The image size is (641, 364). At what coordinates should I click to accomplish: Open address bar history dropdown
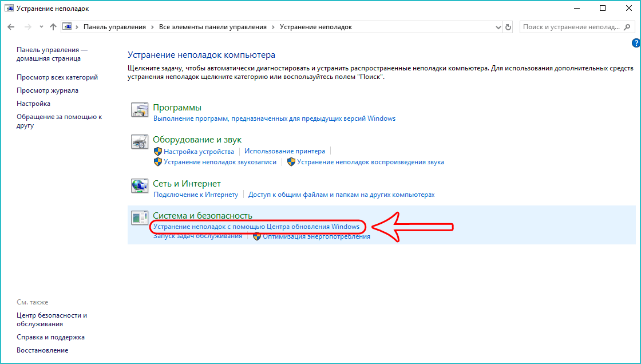(498, 27)
